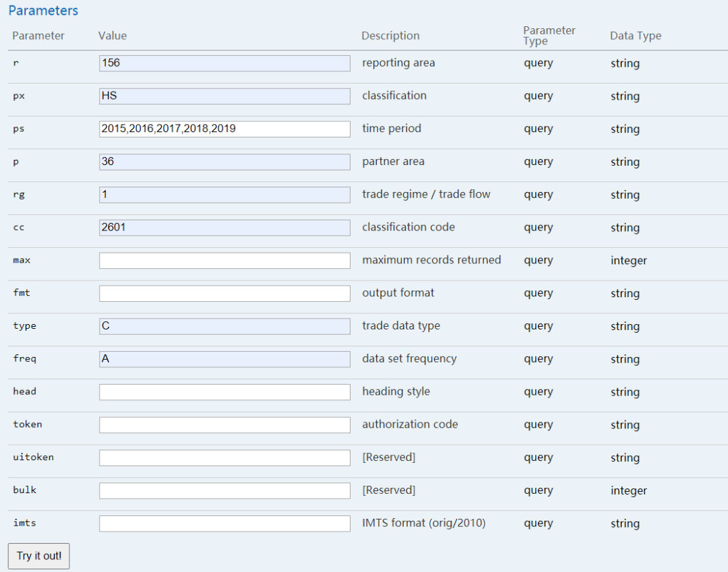
Task: Focus the heading style 'head' input
Action: pos(224,392)
